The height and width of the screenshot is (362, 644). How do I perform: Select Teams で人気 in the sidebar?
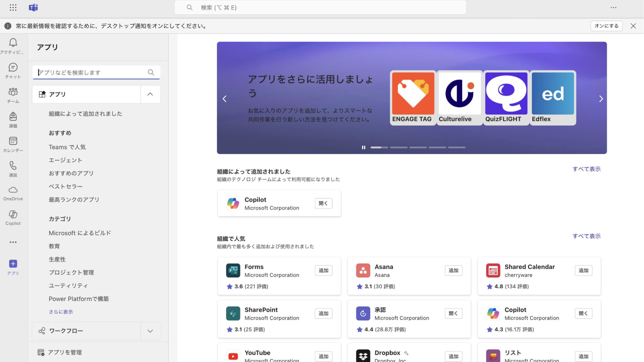[x=67, y=147]
